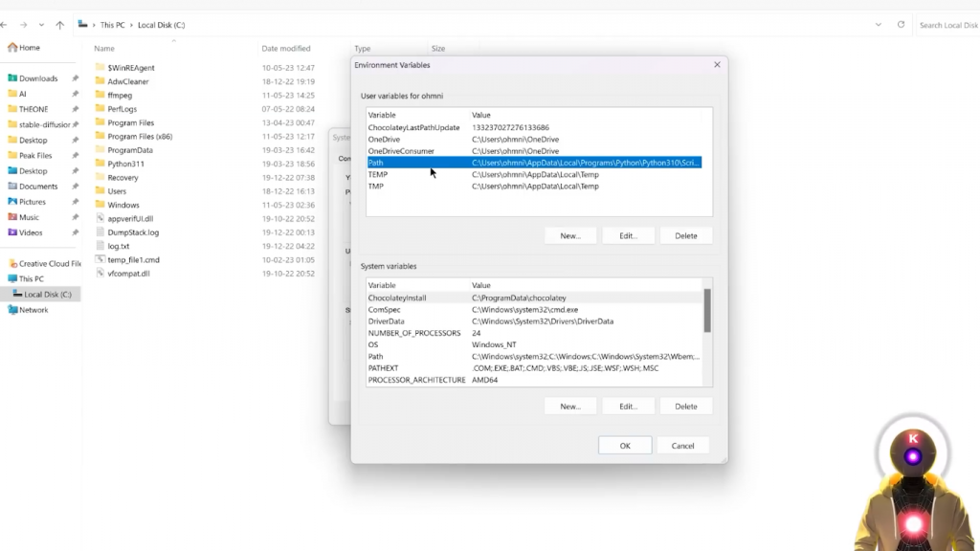Unpin Downloads using its pin icon
The height and width of the screenshot is (551, 980).
pyautogui.click(x=75, y=78)
